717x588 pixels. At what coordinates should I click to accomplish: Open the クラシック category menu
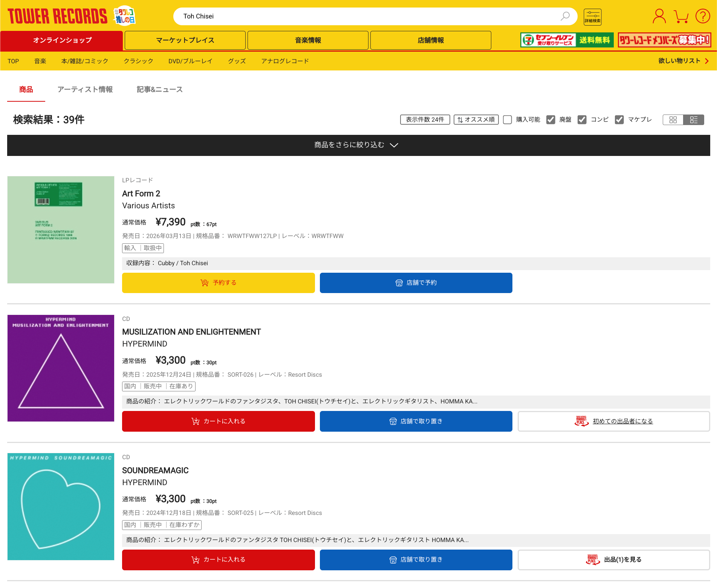coord(138,61)
